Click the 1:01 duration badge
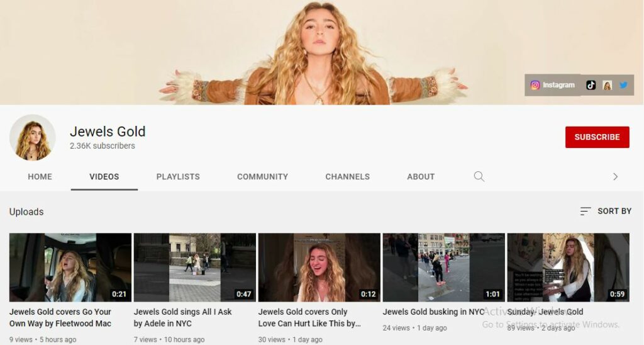Screen dimensions: 644x345 click(492, 294)
